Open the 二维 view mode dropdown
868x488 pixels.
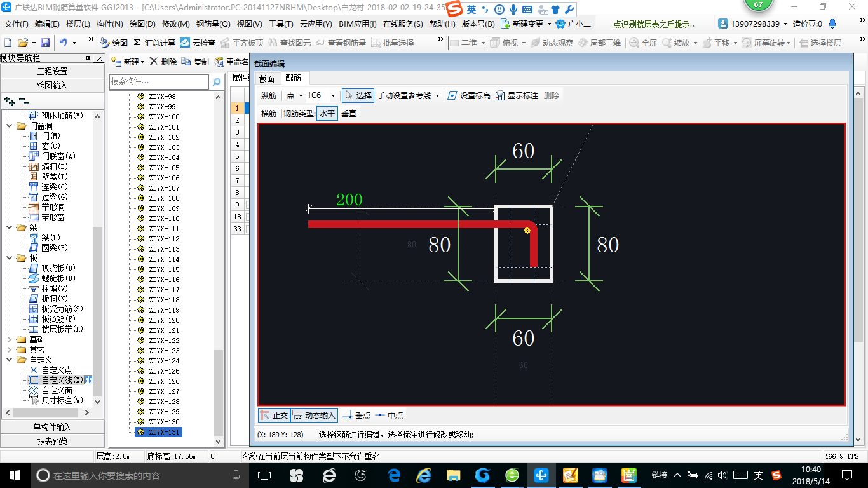(484, 43)
